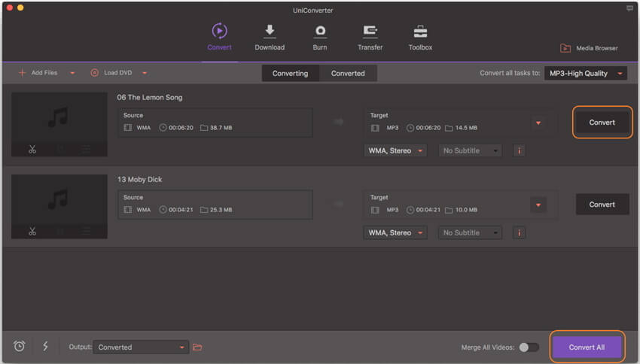Screen dimensions: 640x364
Task: Open No Subtitle dropdown for Moby Dick
Action: pyautogui.click(x=470, y=232)
